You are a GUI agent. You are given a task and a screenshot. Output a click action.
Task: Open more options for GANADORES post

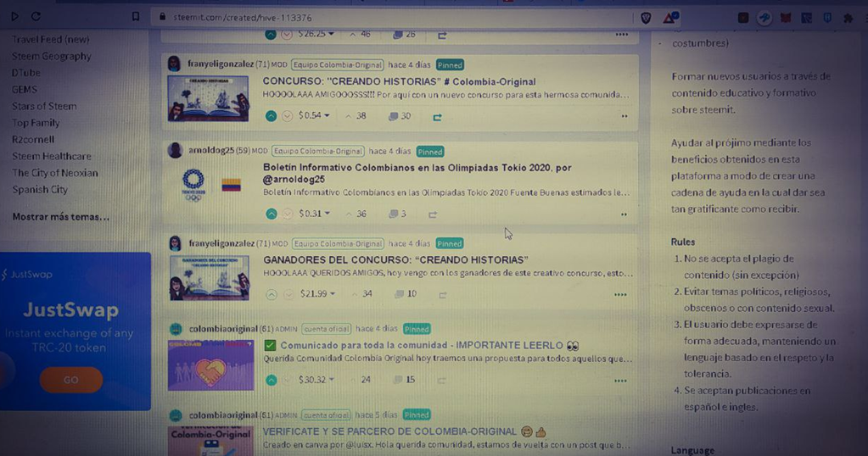tap(620, 295)
